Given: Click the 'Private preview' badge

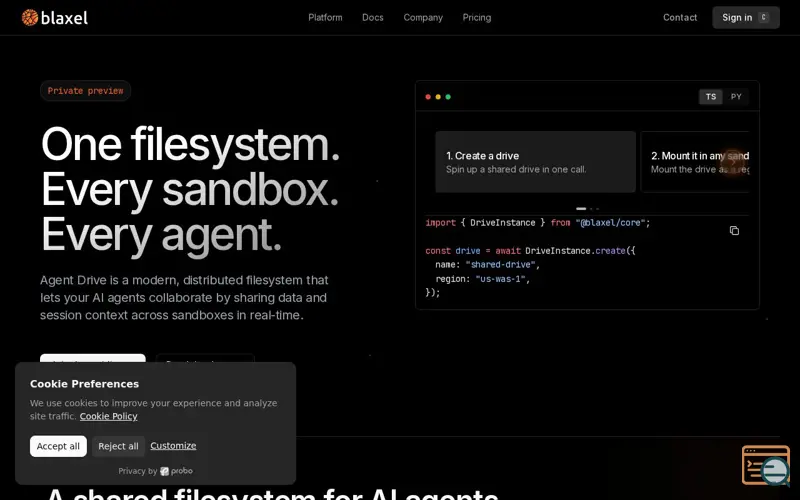Looking at the screenshot, I should coord(85,91).
